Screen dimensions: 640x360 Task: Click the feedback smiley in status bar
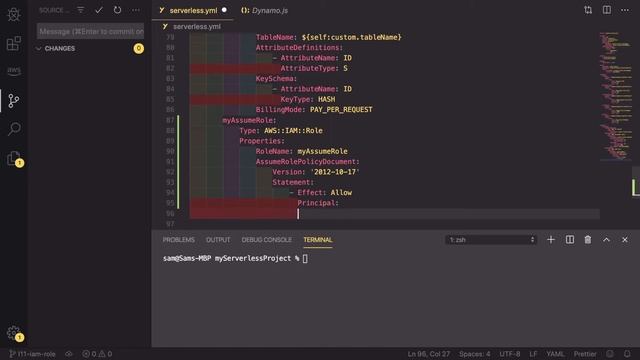click(x=609, y=354)
